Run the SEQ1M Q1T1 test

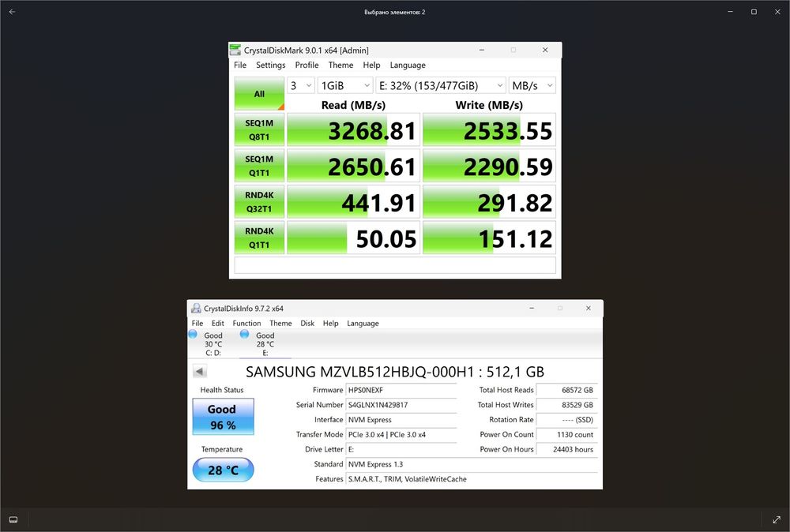pyautogui.click(x=259, y=166)
